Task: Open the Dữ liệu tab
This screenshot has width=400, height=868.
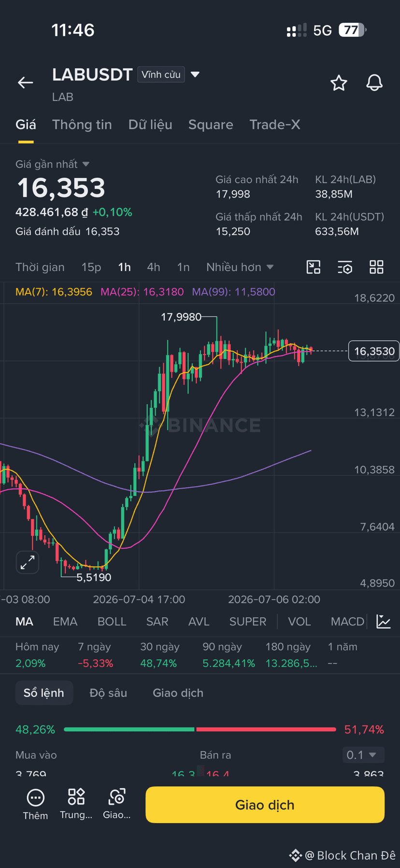Action: click(x=150, y=125)
